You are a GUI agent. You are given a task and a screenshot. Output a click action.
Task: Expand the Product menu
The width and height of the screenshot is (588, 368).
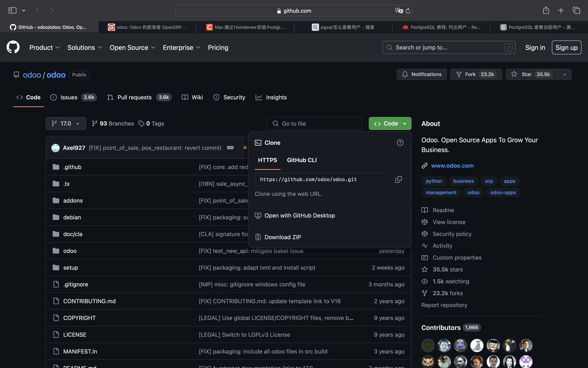(x=44, y=48)
